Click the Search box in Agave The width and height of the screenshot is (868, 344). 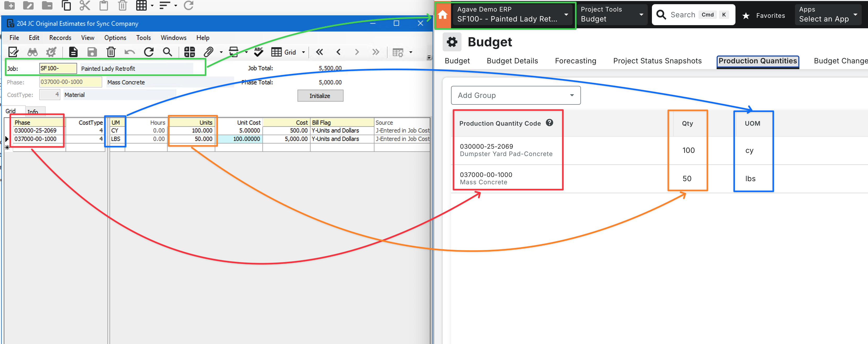(x=693, y=14)
